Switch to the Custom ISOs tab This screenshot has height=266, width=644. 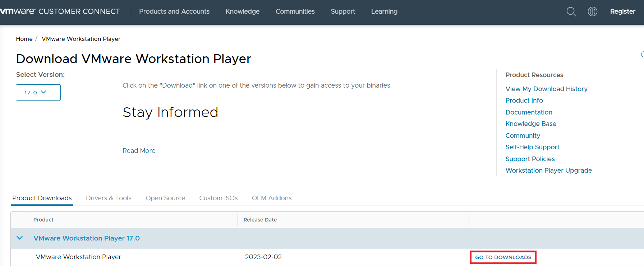click(218, 198)
